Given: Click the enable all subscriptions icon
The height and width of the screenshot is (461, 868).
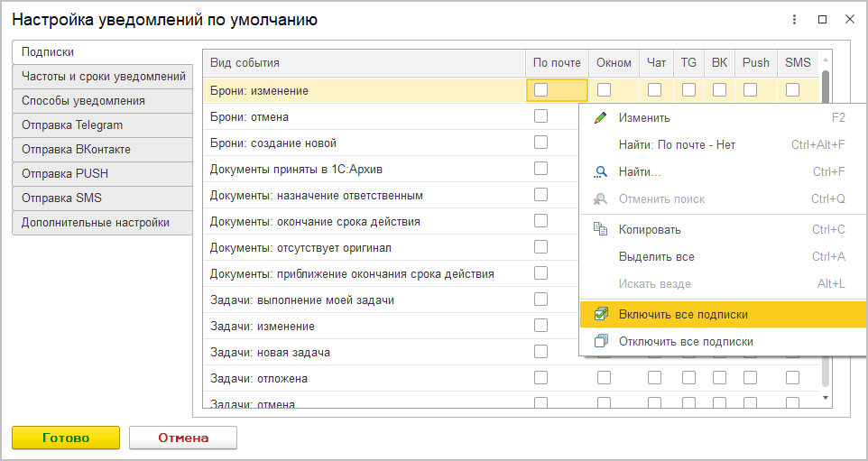Looking at the screenshot, I should [x=601, y=315].
